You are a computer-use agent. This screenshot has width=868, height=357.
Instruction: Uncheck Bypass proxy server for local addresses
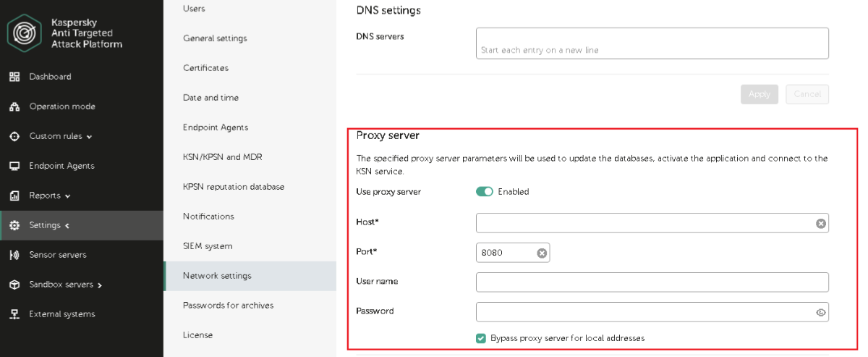481,338
